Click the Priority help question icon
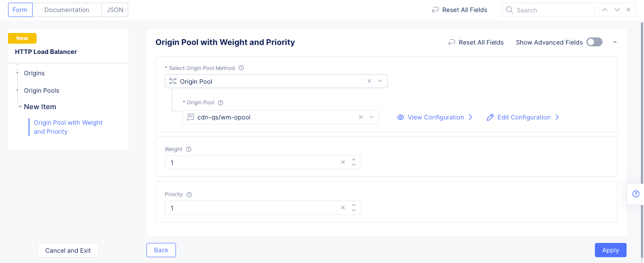644x263 pixels. point(189,195)
